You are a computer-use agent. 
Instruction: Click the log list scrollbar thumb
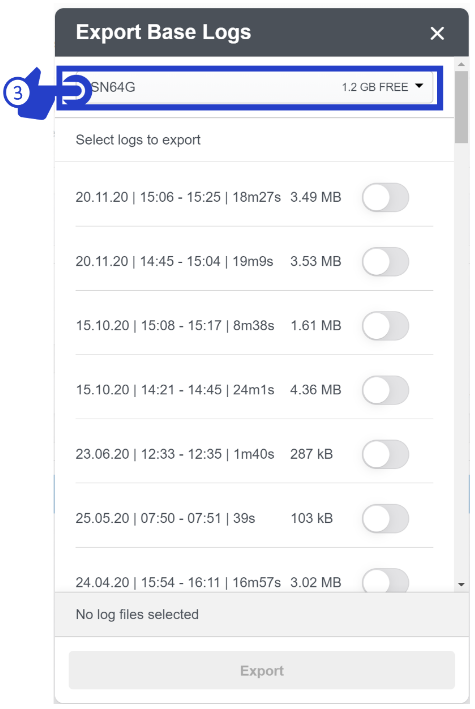[461, 107]
